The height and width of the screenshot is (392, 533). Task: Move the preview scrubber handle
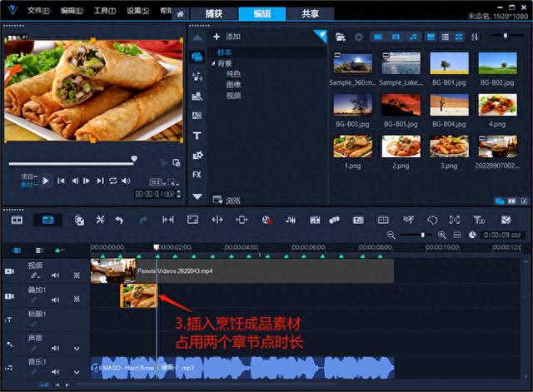[x=134, y=159]
